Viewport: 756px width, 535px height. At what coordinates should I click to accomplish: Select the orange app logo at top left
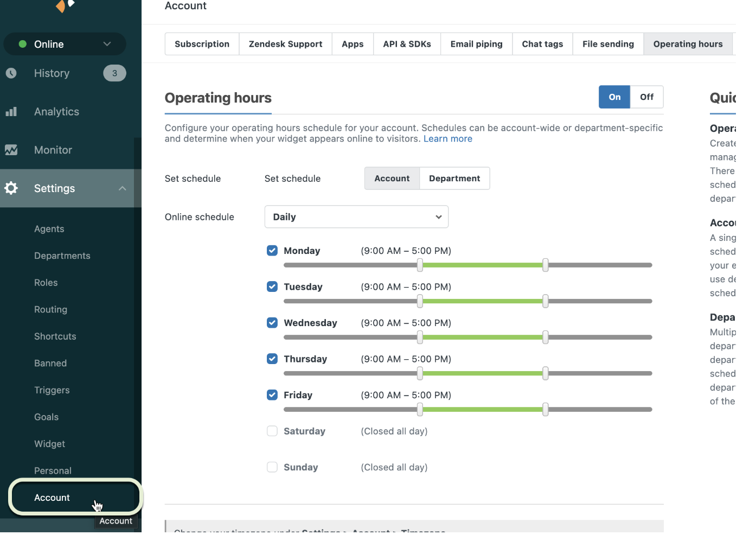pos(61,7)
